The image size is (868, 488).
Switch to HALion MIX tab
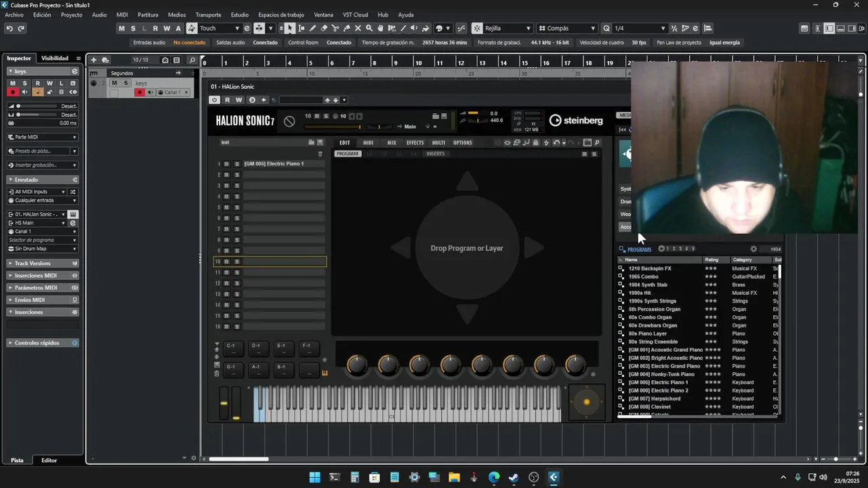tap(392, 143)
